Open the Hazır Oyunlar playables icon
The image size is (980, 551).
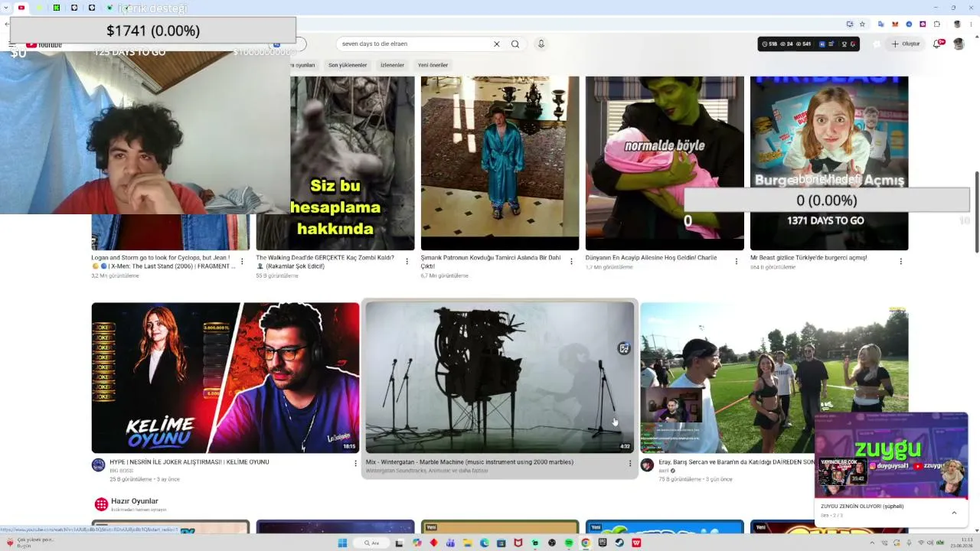click(101, 504)
